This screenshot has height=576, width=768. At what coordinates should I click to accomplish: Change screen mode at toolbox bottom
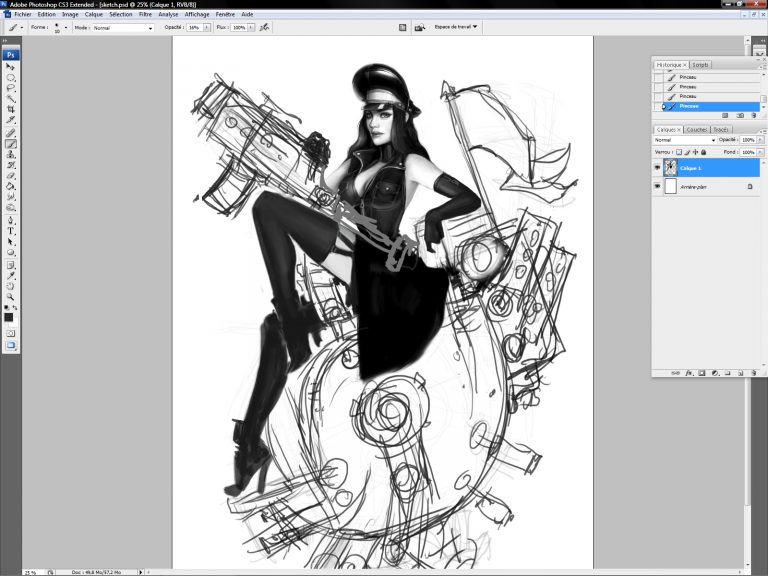[x=10, y=345]
